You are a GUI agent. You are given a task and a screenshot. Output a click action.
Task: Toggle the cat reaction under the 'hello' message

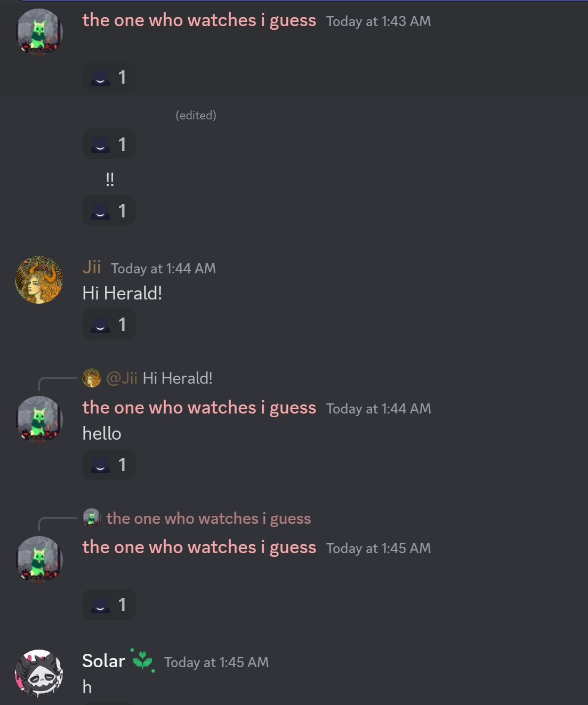tap(109, 464)
